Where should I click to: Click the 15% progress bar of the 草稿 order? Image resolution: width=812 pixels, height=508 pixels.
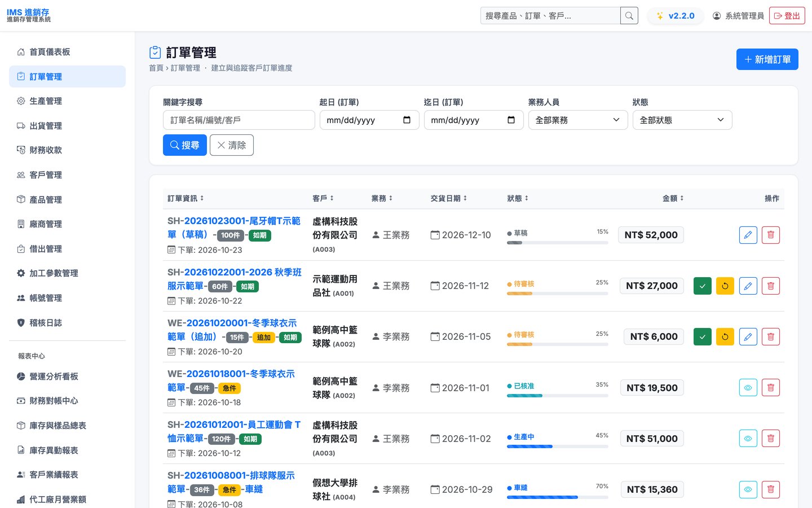point(558,243)
